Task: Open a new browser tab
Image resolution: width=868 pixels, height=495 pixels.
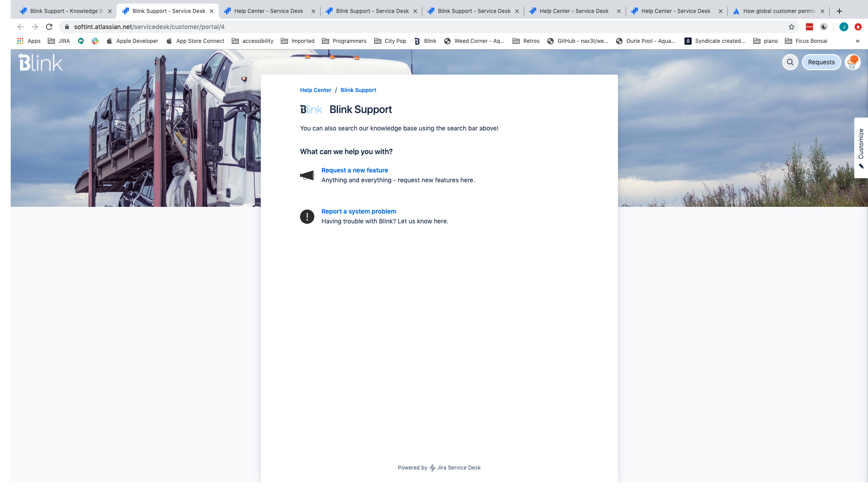Action: 839,11
